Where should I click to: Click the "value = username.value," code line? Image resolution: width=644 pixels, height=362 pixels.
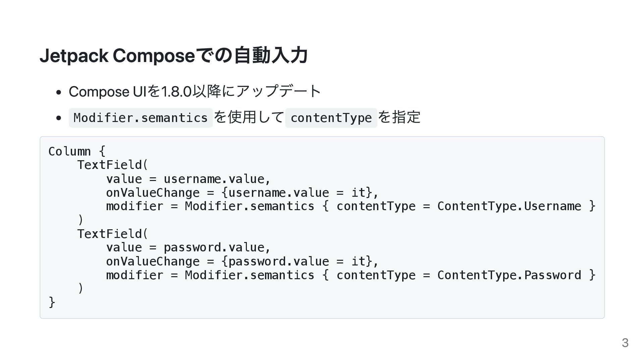pos(188,179)
